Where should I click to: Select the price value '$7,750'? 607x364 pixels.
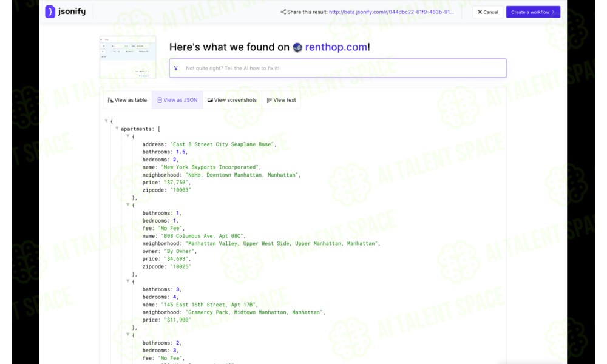[176, 183]
